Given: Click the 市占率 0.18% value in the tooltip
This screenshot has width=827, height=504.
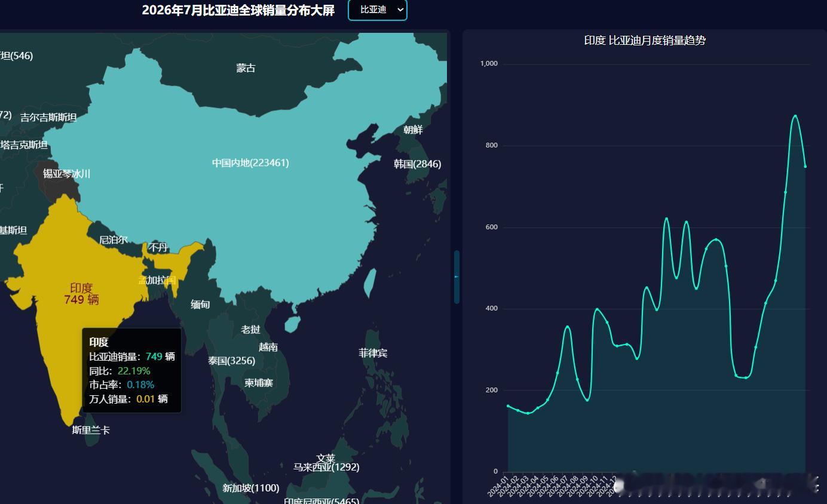Looking at the screenshot, I should click(x=140, y=385).
